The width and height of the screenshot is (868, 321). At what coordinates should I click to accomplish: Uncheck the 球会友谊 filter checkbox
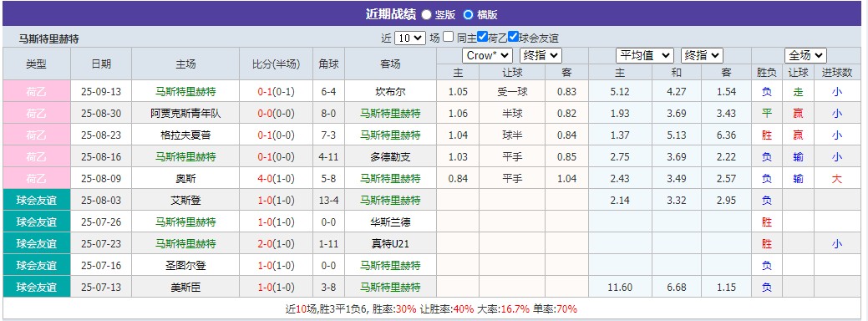(513, 37)
